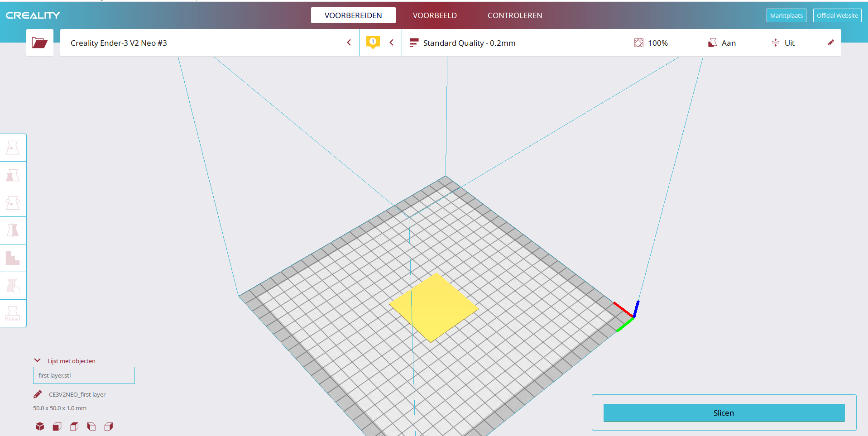868x436 pixels.
Task: Select the Rotate tool
Action: [x=13, y=203]
